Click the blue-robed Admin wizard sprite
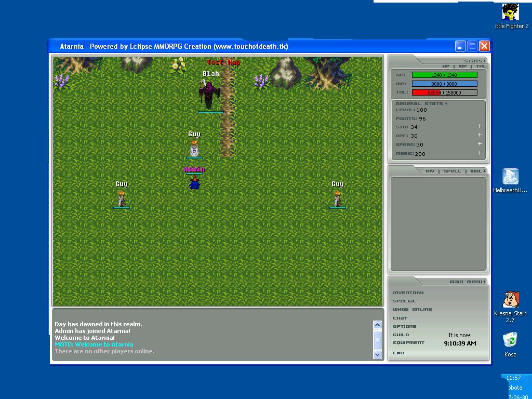This screenshot has width=532, height=399. [x=194, y=183]
